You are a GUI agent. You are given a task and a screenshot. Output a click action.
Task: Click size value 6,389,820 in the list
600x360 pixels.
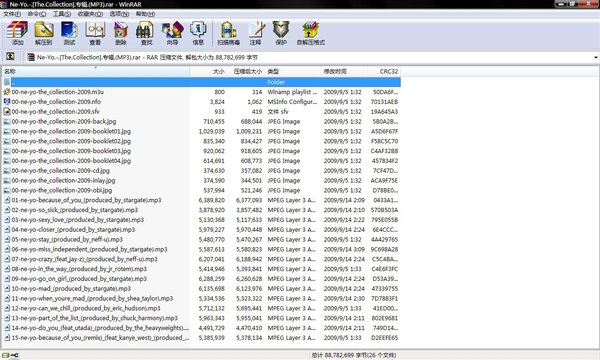pyautogui.click(x=212, y=200)
